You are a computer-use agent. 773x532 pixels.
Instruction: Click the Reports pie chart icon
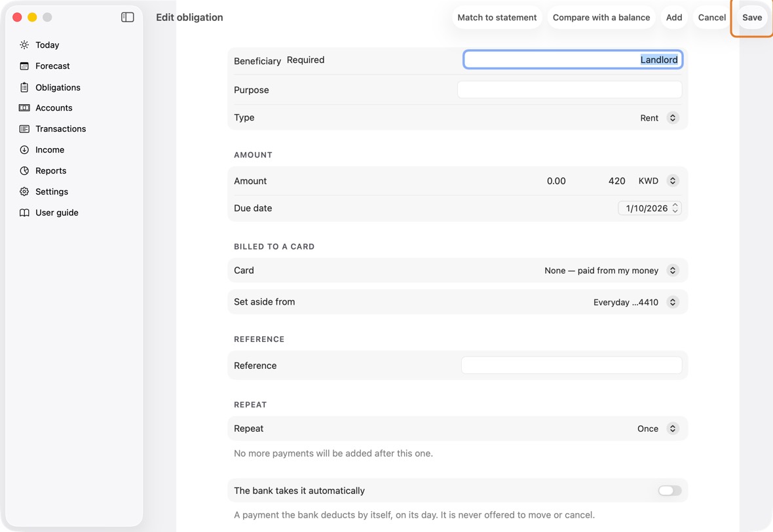[x=24, y=170]
